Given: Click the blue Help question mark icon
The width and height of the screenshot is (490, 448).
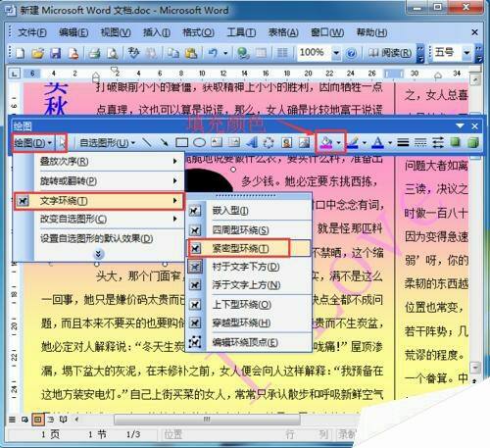Looking at the screenshot, I should 351,53.
